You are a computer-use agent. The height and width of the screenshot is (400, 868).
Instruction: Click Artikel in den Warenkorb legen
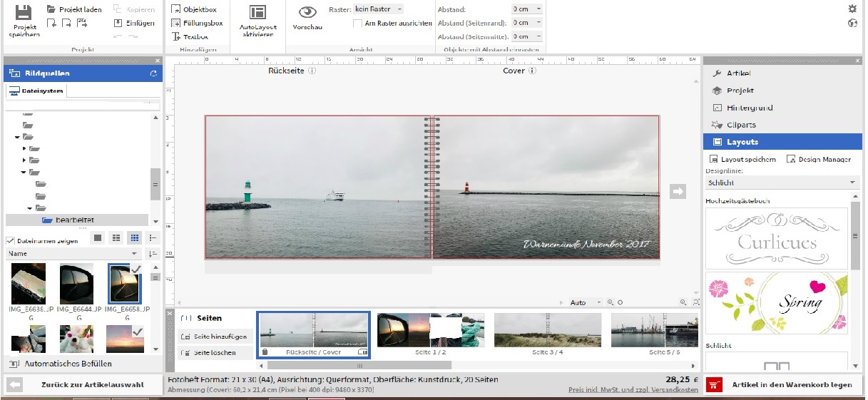pos(783,385)
